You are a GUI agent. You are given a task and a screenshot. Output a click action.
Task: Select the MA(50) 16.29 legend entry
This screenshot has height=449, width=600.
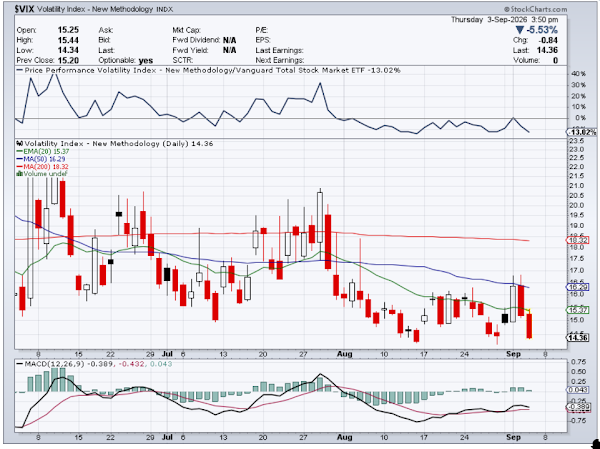[x=41, y=159]
